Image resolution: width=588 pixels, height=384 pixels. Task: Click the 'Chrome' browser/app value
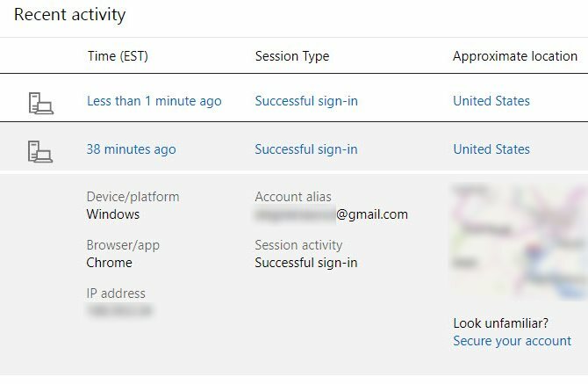109,263
